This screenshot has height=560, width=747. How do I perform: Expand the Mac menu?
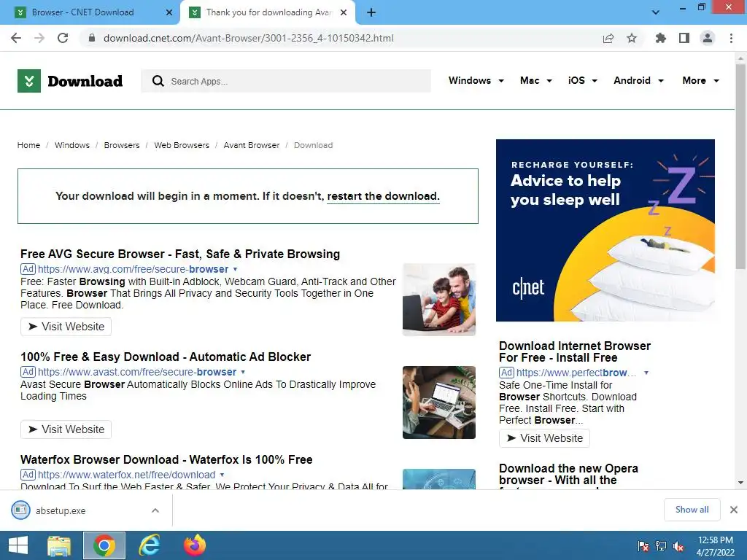point(536,80)
